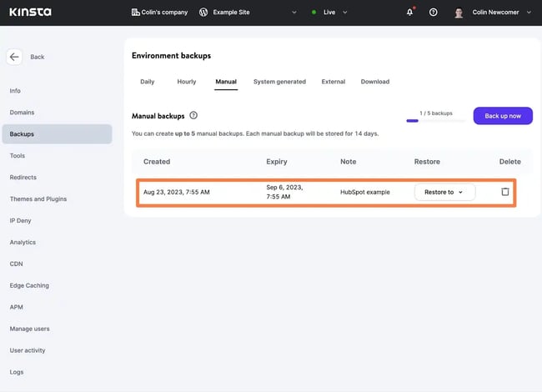542x392 pixels.
Task: Click the company building icon
Action: (135, 13)
